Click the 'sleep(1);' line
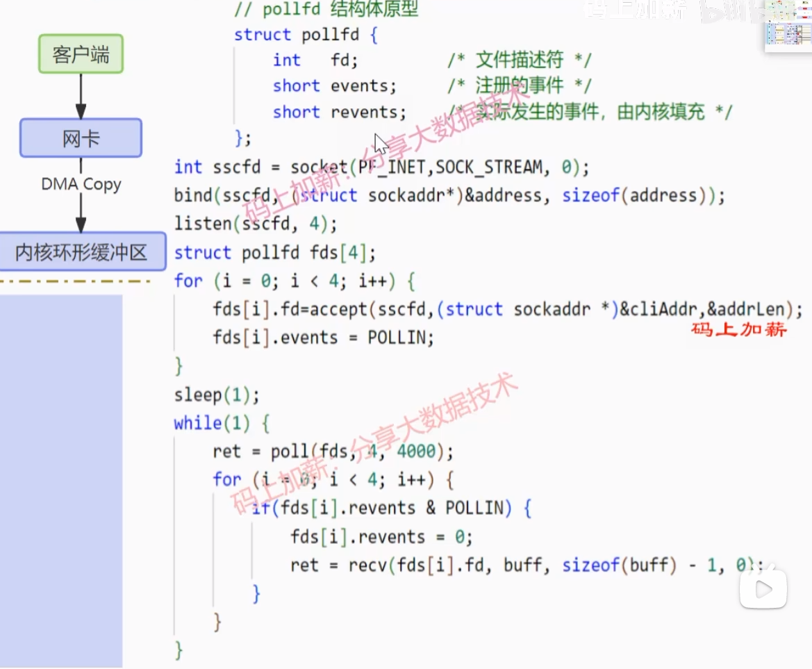The image size is (812, 669). click(x=217, y=395)
